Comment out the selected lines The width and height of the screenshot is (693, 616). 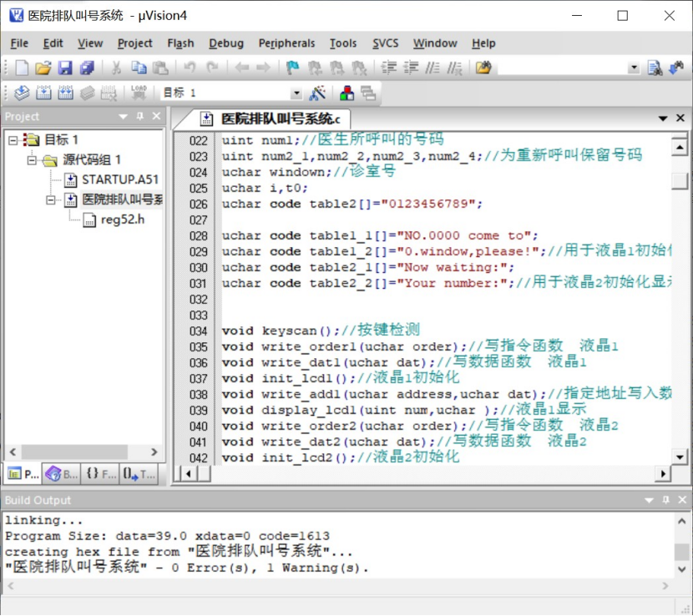click(432, 68)
